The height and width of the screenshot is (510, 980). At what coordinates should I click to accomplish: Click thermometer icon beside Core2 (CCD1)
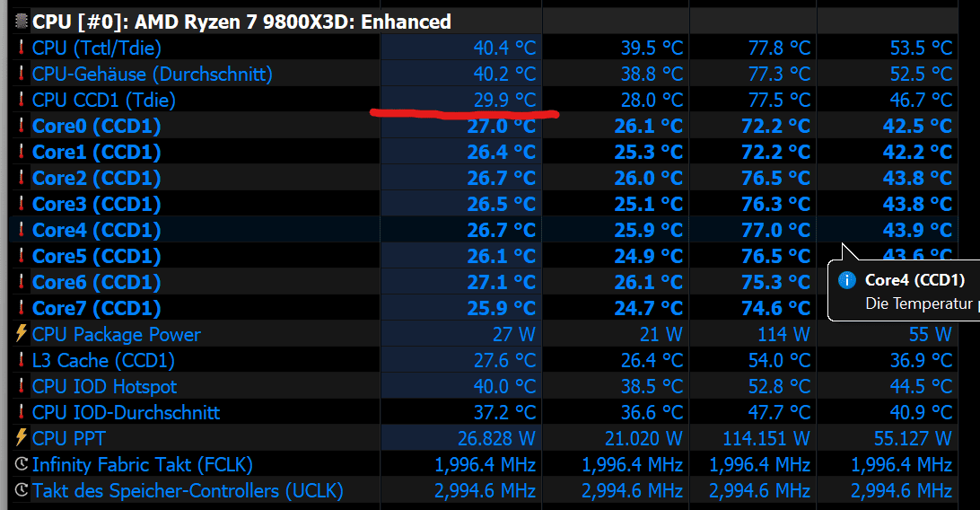[22, 178]
